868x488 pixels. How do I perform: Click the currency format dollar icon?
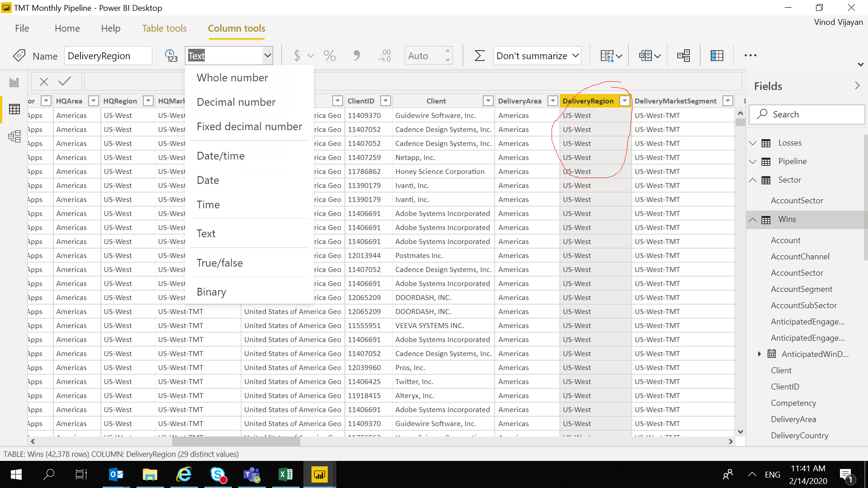[297, 56]
